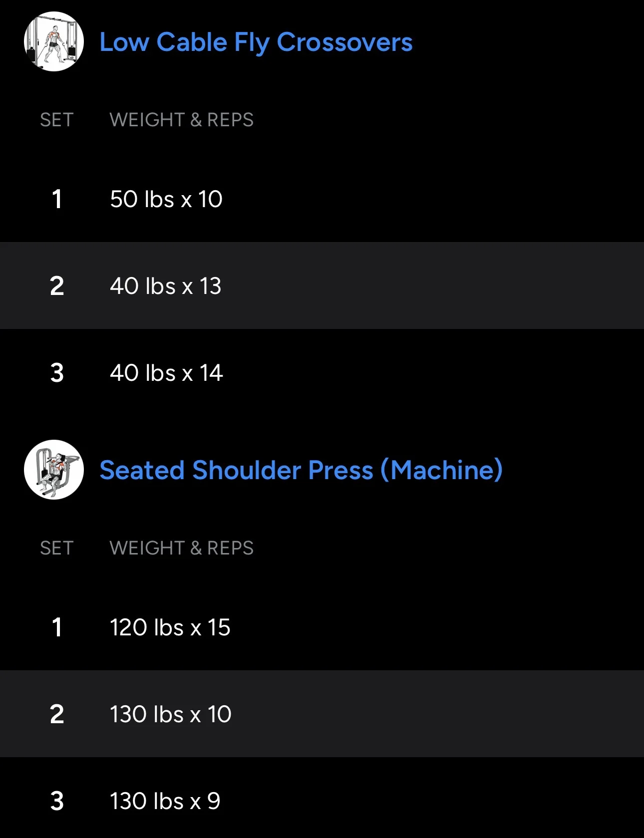Tap set number 1 of shoulder press

click(x=57, y=627)
